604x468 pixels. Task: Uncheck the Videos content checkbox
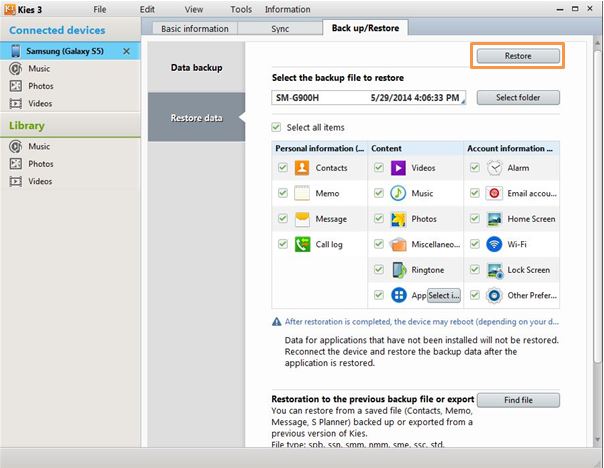tap(379, 167)
